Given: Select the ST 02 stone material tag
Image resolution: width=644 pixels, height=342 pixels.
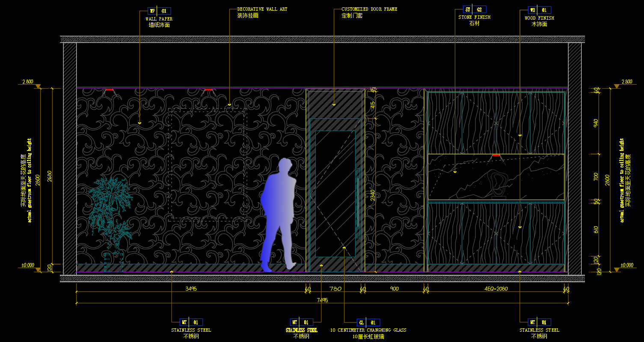Looking at the screenshot, I should tap(475, 9).
